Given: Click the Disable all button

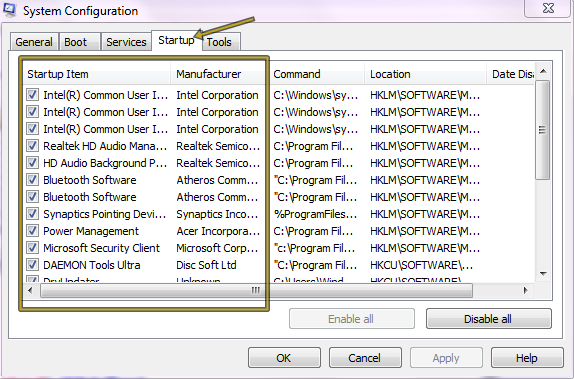Looking at the screenshot, I should pos(488,319).
